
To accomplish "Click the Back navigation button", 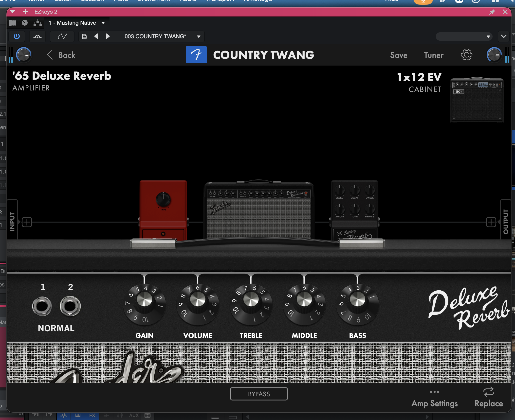I will point(61,55).
